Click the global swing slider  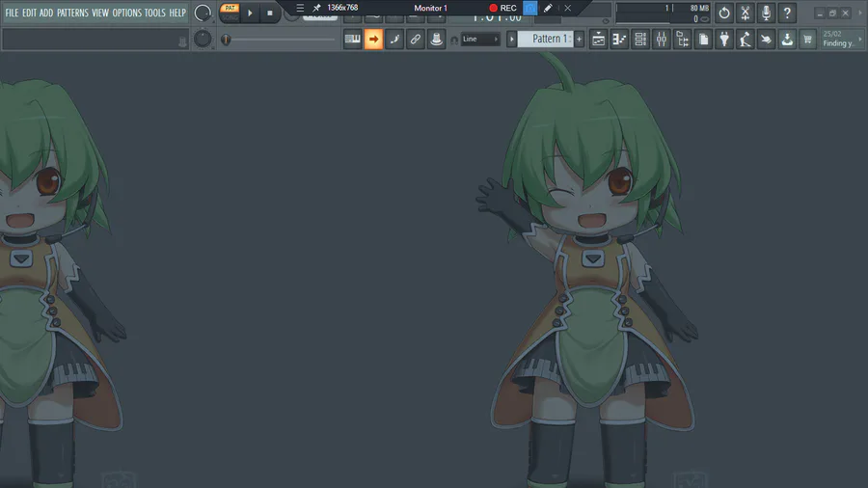coord(280,40)
